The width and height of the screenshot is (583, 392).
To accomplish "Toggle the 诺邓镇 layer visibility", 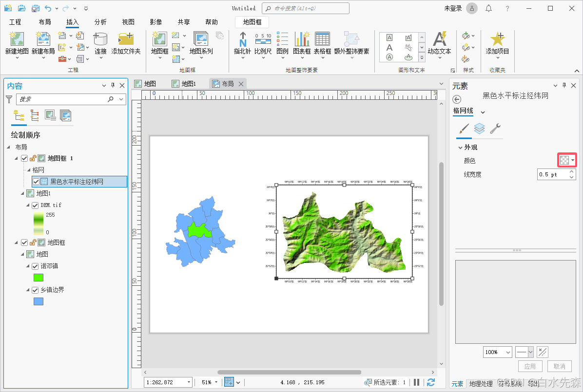I will [35, 266].
